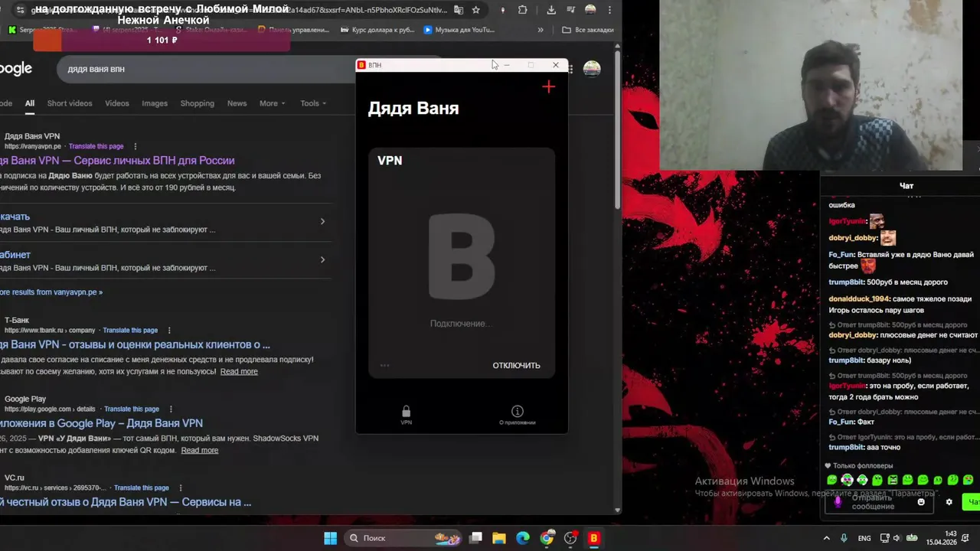
Task: Expand the More dropdown in Google search
Action: click(272, 103)
